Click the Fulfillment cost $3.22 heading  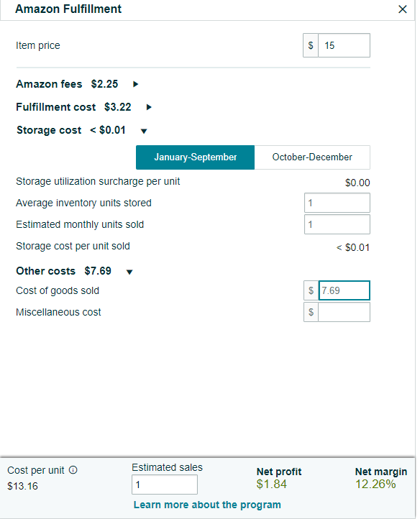coord(73,107)
